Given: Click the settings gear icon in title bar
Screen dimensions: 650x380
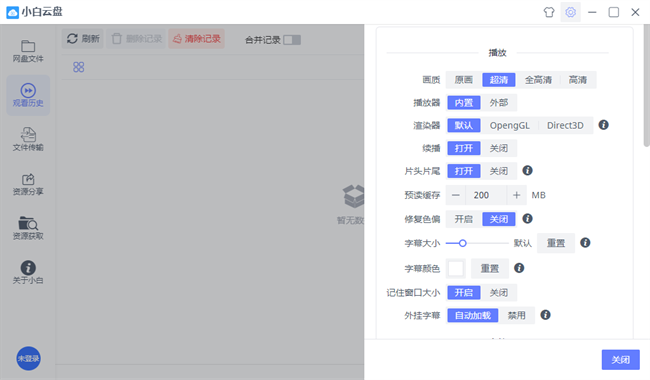Looking at the screenshot, I should pos(570,12).
